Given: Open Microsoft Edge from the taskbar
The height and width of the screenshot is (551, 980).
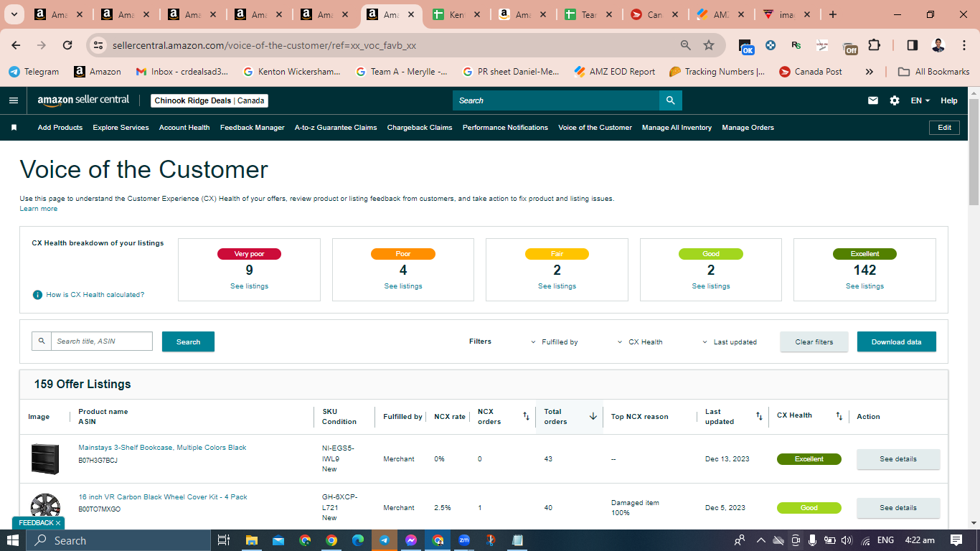Looking at the screenshot, I should [x=358, y=540].
